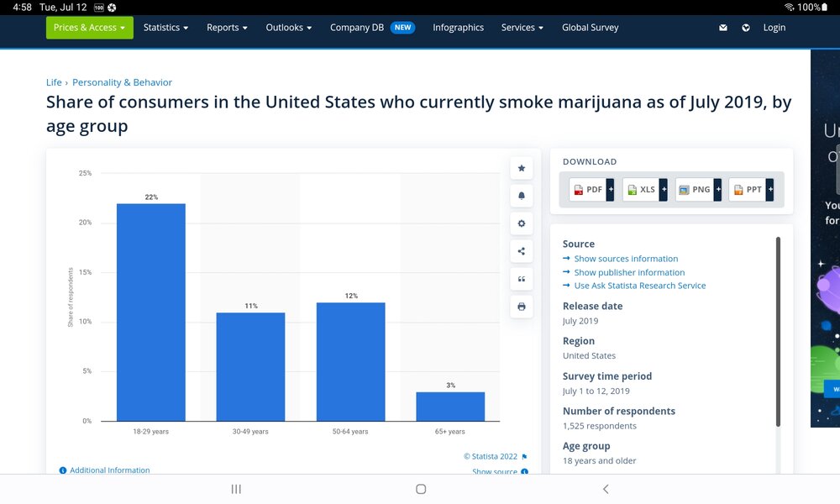Tap the Android recent apps button
Screen dimensions: 840x504
tap(236, 489)
